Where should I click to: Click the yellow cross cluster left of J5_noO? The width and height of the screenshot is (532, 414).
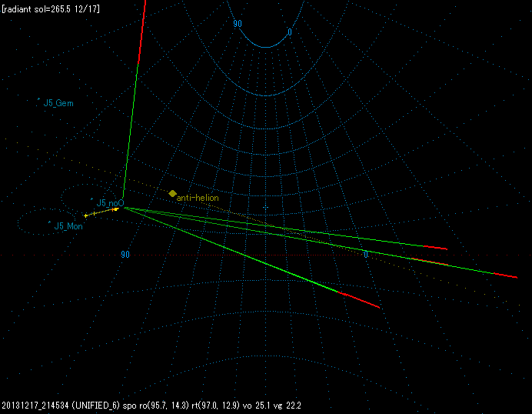pos(101,212)
